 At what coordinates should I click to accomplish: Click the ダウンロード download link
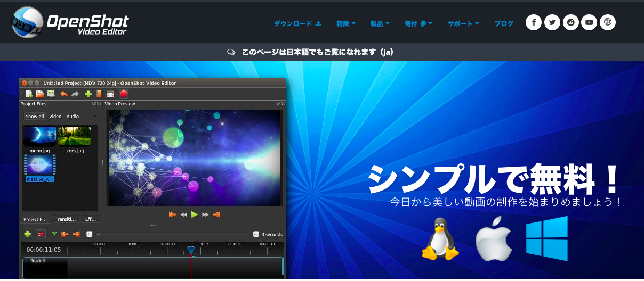click(297, 23)
